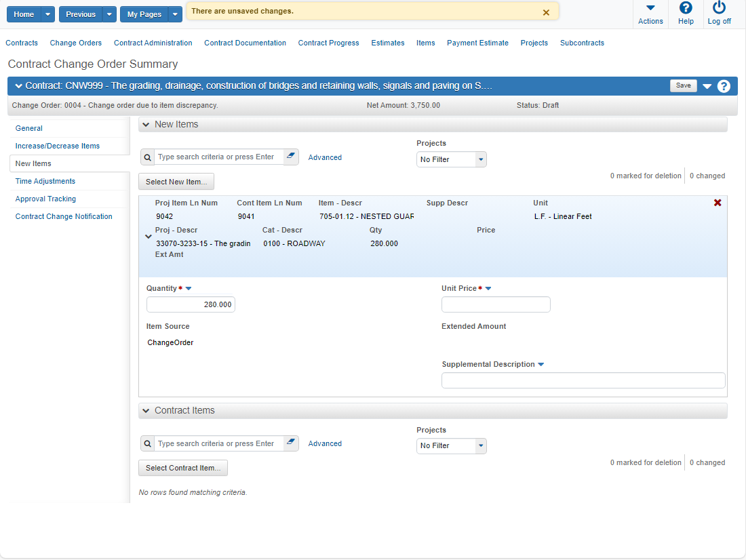Viewport: 746px width, 560px height.
Task: Click the 33070-3233-15 project description text
Action: click(203, 243)
